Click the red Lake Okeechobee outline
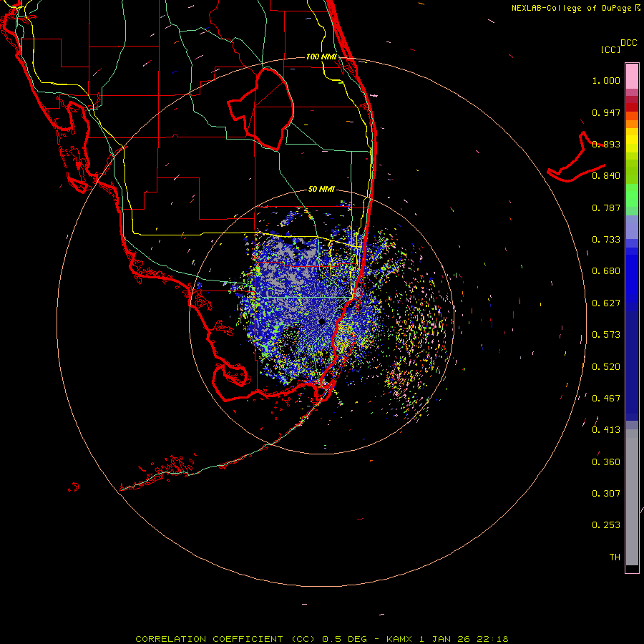 (x=260, y=109)
